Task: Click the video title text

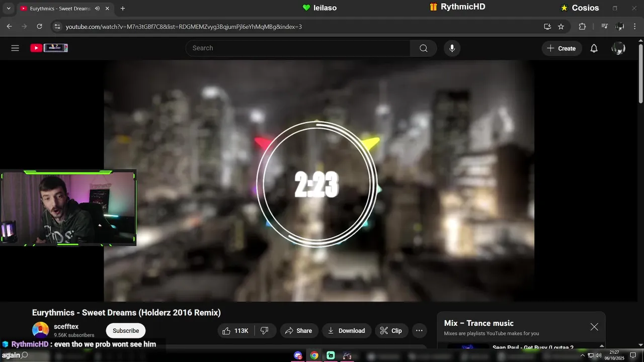Action: tap(126, 313)
